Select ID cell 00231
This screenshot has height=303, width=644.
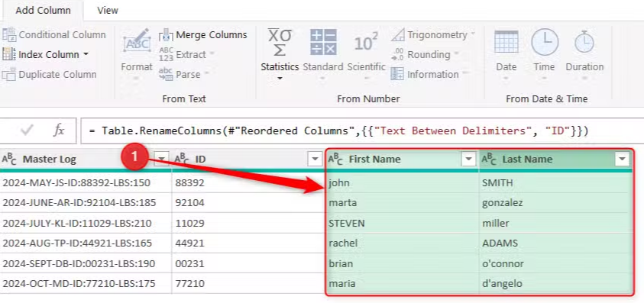[x=248, y=263]
